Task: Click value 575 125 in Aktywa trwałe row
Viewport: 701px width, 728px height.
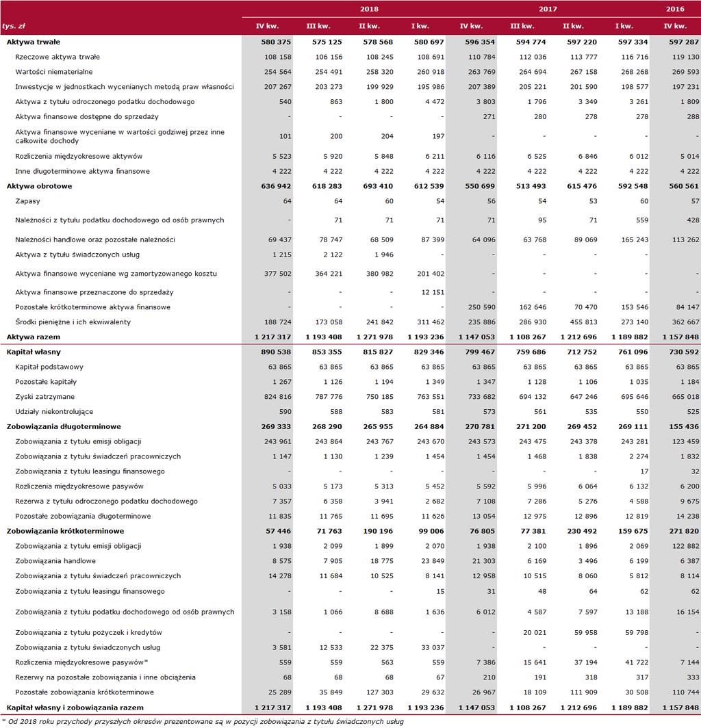Action: tap(327, 42)
